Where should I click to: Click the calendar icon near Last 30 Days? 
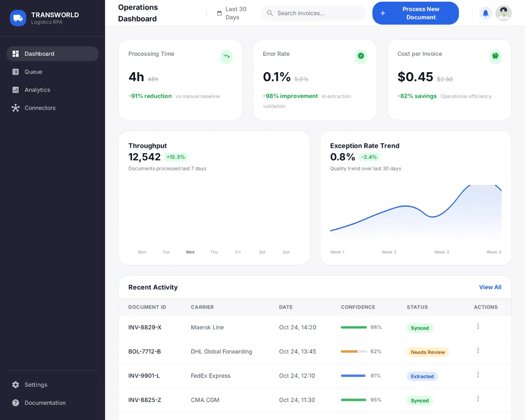click(220, 13)
